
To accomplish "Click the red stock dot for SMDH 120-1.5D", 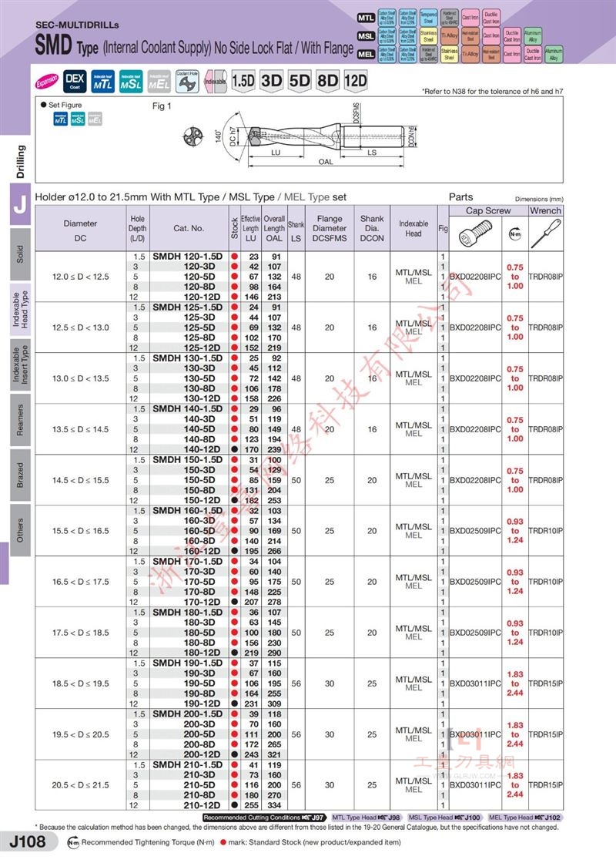I will point(235,257).
